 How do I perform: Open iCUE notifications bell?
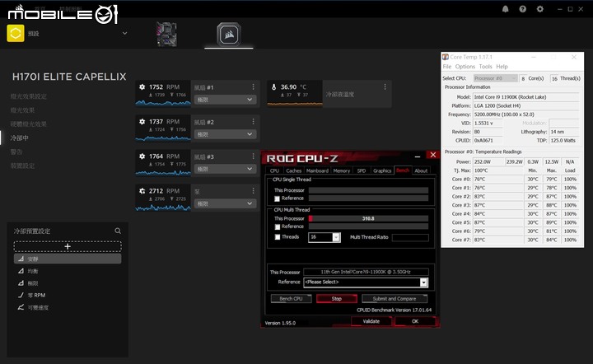(505, 9)
